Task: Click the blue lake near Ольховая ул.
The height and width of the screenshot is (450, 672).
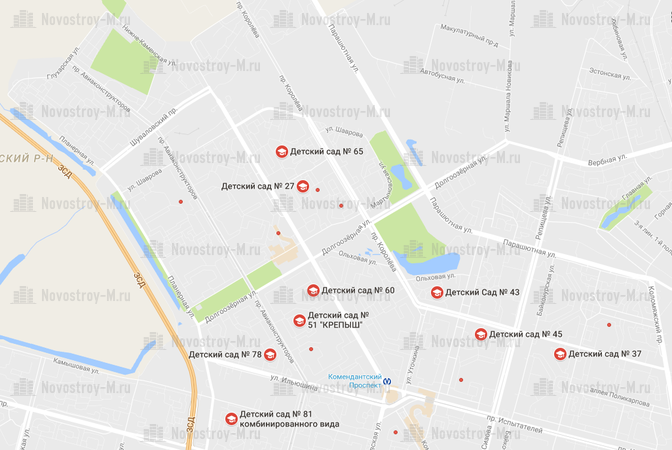Action: (429, 263)
